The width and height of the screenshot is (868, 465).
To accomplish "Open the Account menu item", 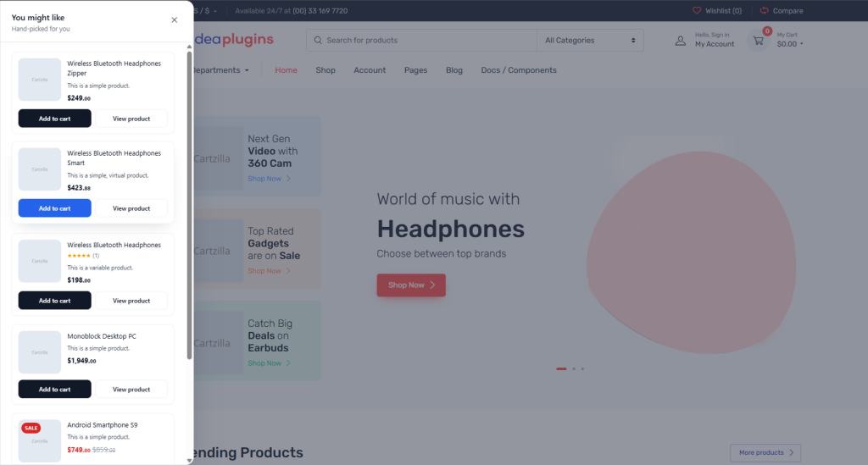I will (x=370, y=70).
